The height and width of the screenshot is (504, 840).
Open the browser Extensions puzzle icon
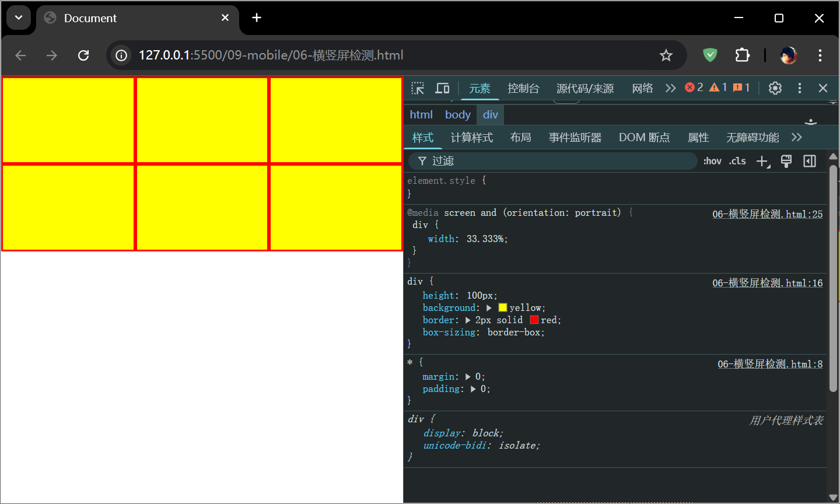742,55
